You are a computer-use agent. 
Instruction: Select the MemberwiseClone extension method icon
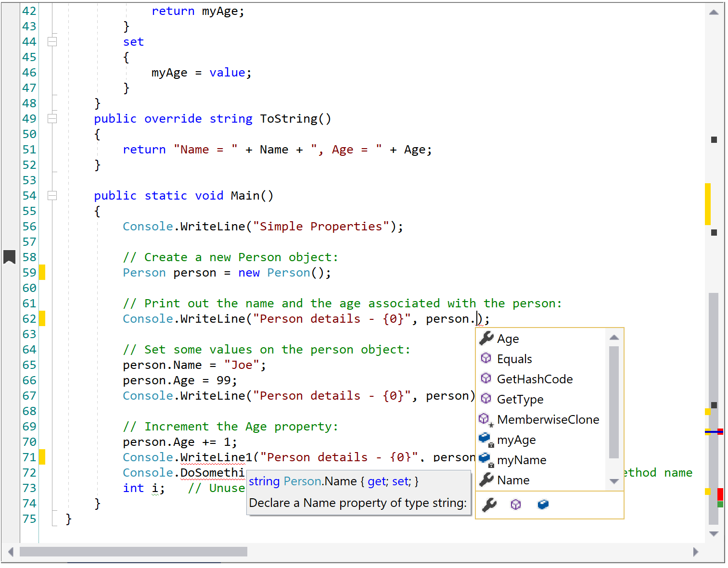coord(485,419)
